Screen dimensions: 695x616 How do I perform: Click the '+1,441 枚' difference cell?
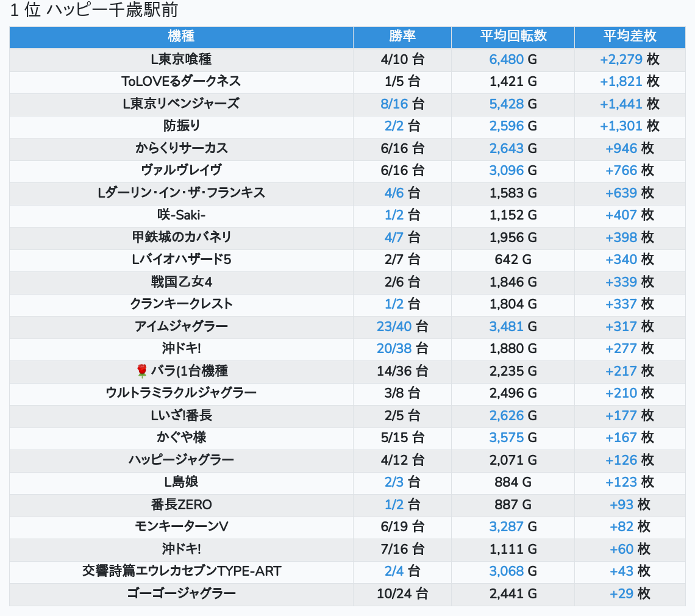[x=629, y=104]
